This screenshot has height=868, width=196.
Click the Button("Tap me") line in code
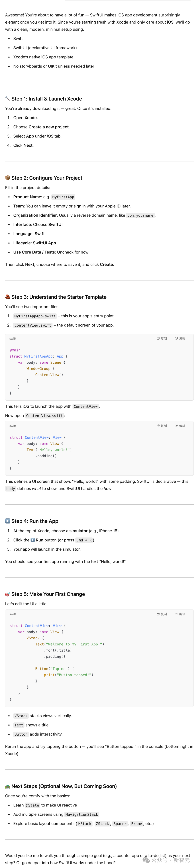tap(55, 669)
